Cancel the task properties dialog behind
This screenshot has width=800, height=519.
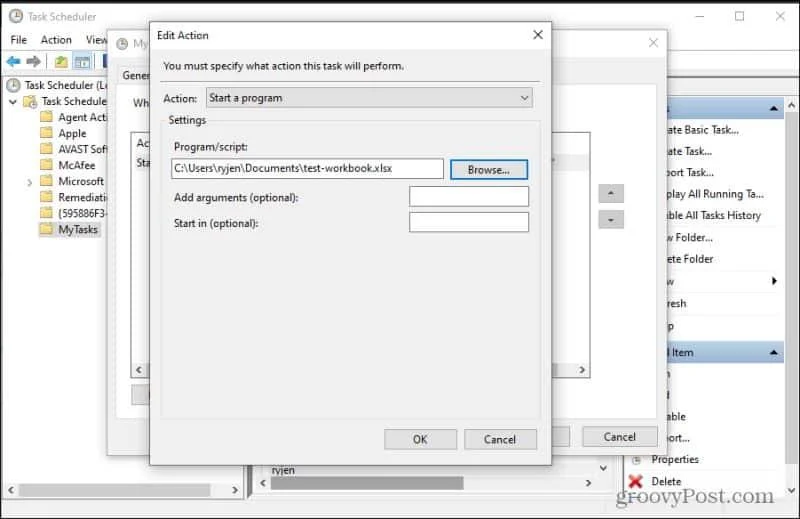[x=619, y=436]
